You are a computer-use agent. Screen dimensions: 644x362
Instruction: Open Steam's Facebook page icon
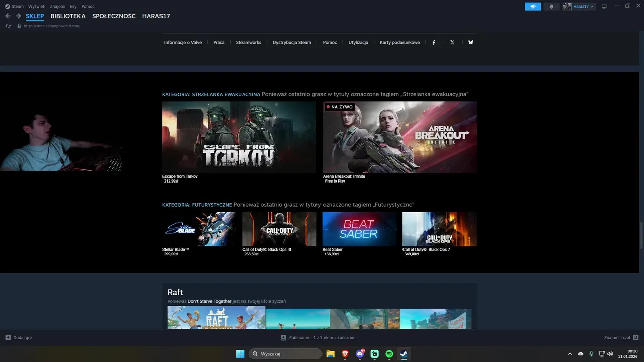point(434,42)
